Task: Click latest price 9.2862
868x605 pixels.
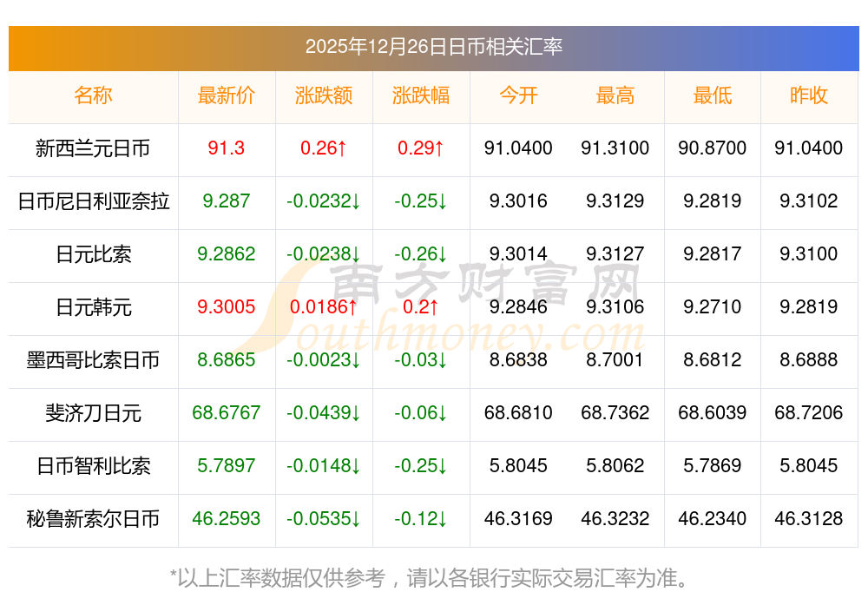Action: [226, 254]
